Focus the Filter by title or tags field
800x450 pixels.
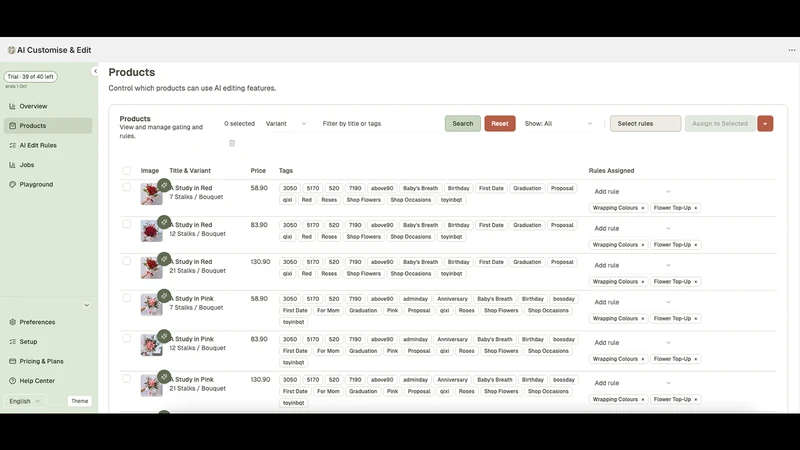pyautogui.click(x=379, y=123)
